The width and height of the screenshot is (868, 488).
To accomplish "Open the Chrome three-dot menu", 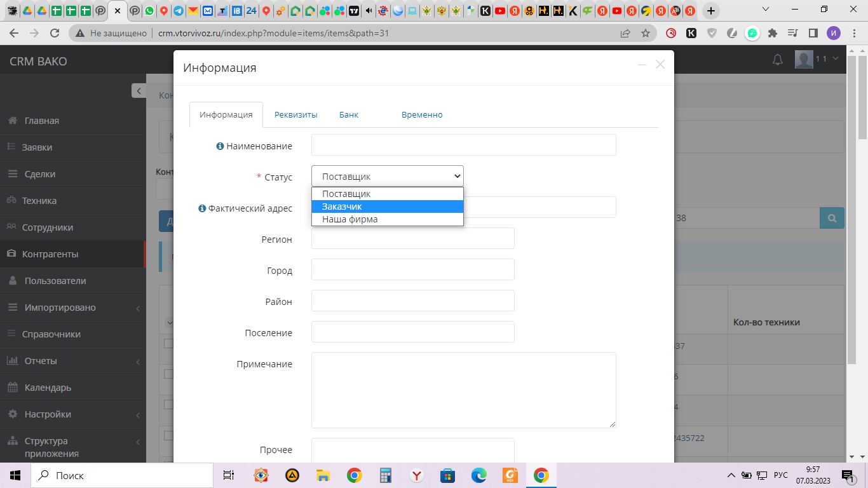I will point(853,33).
